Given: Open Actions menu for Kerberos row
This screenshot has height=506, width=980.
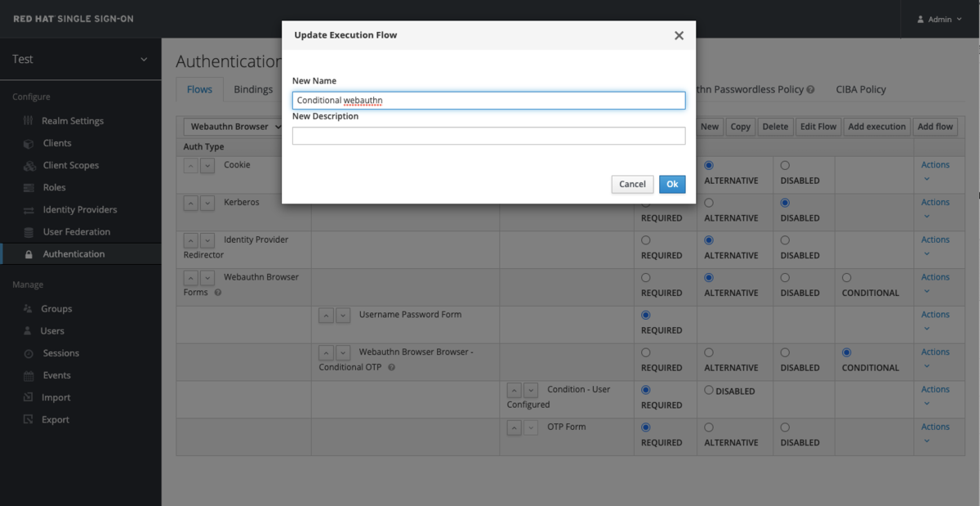Looking at the screenshot, I should [x=935, y=208].
